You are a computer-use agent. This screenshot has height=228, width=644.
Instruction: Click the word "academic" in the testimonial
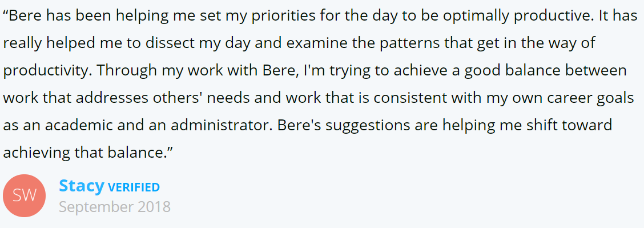pos(77,125)
